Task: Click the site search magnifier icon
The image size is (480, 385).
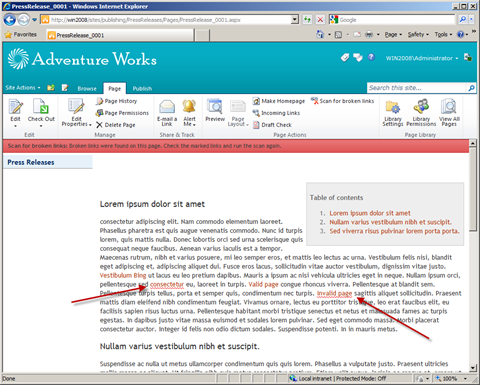Action: (471, 88)
